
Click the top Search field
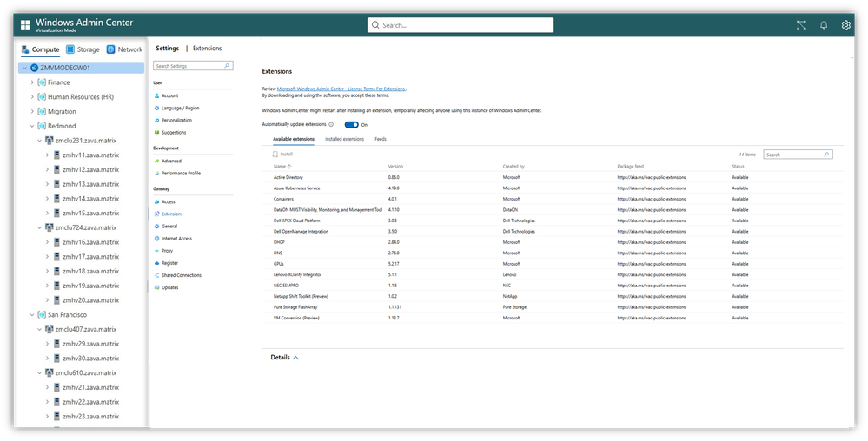(461, 25)
